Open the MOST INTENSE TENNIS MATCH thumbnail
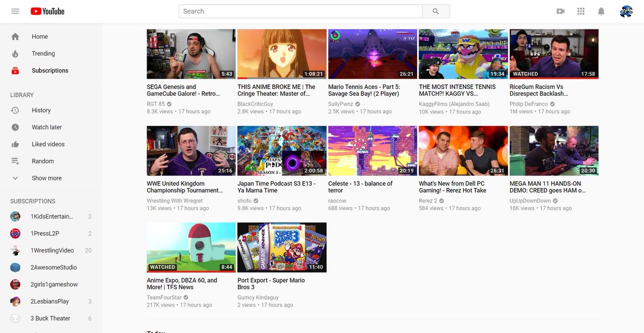Viewport: 644px width, 333px height. [463, 54]
